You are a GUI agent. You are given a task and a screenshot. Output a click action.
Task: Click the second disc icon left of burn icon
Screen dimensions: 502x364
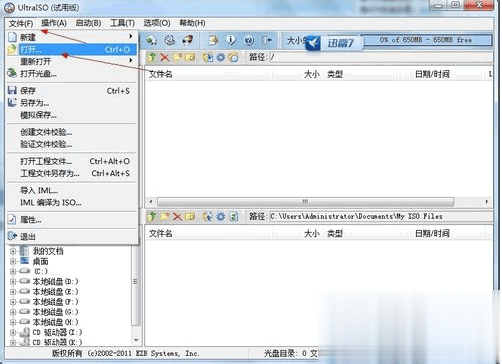170,40
